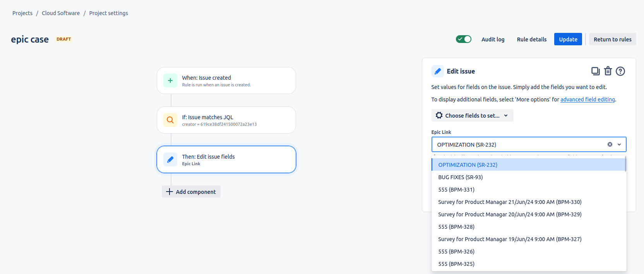644x274 pixels.
Task: Click the Update button
Action: tap(568, 39)
